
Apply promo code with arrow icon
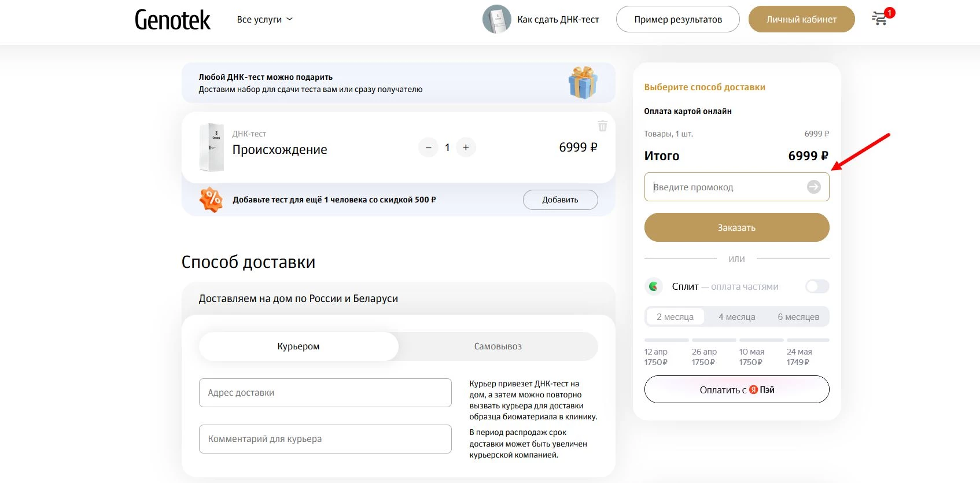pos(813,187)
